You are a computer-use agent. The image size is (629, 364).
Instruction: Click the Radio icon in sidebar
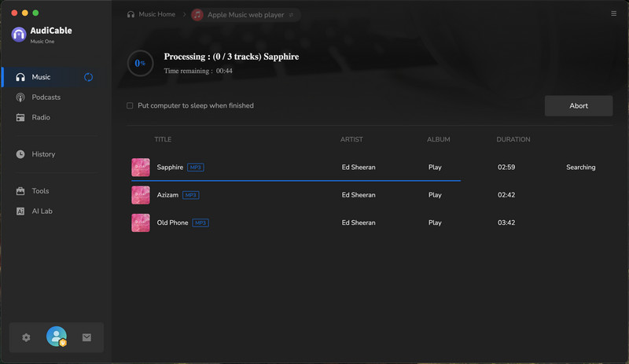[20, 117]
